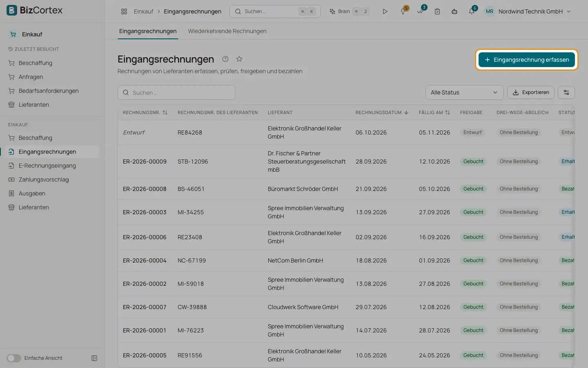The height and width of the screenshot is (368, 588).
Task: Click Eingangsrechnung erfassen button
Action: pyautogui.click(x=527, y=60)
